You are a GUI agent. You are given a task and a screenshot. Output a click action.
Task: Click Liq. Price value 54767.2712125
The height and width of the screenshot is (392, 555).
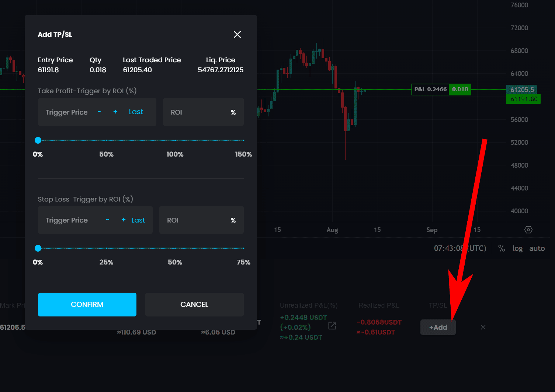click(221, 70)
